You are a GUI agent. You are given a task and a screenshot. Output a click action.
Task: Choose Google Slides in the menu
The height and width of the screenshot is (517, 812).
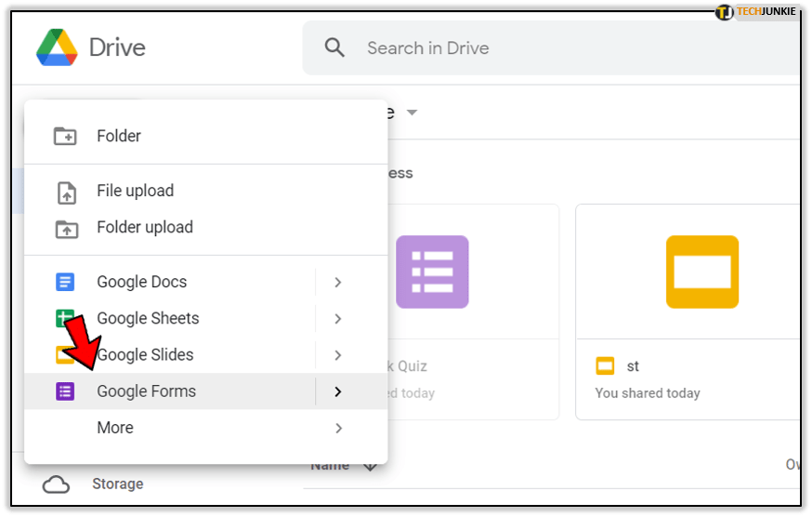click(x=147, y=354)
